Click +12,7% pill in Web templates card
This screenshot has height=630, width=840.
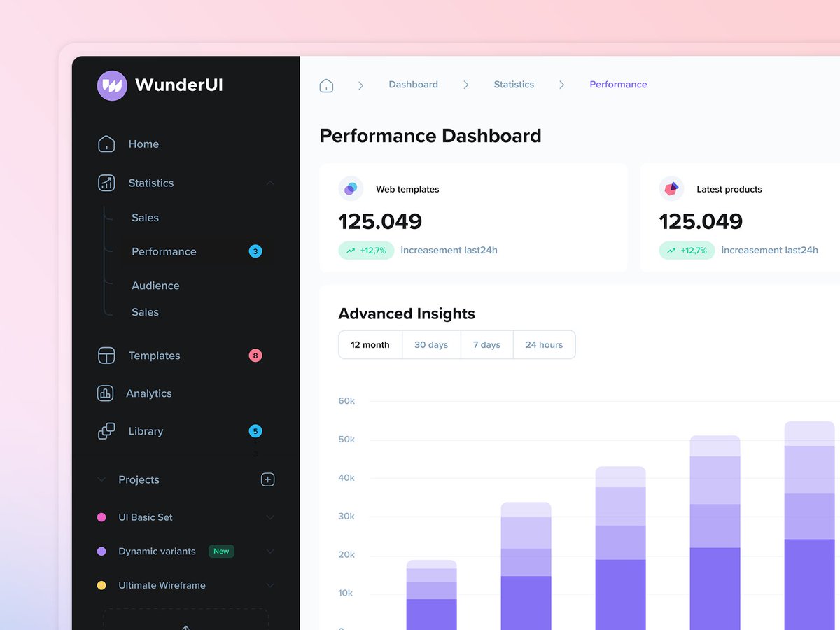[x=366, y=251]
